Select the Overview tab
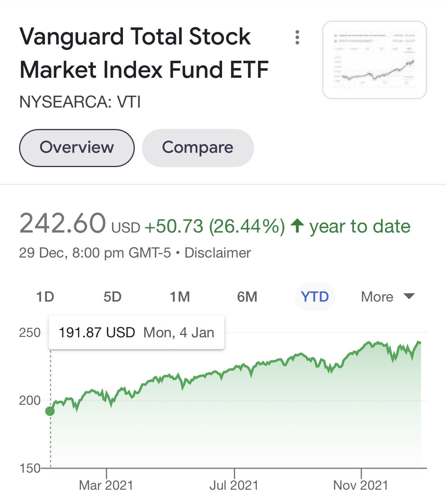Image resolution: width=446 pixels, height=504 pixels. (77, 148)
